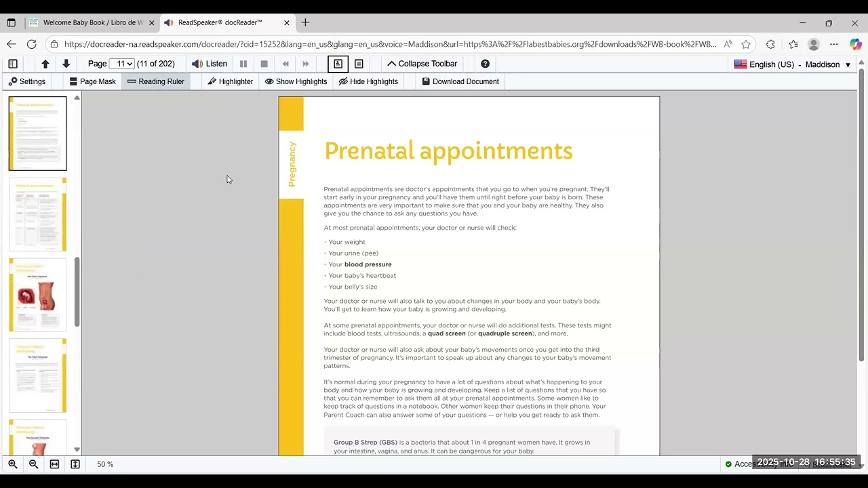Pause the audio playback

[x=243, y=64]
